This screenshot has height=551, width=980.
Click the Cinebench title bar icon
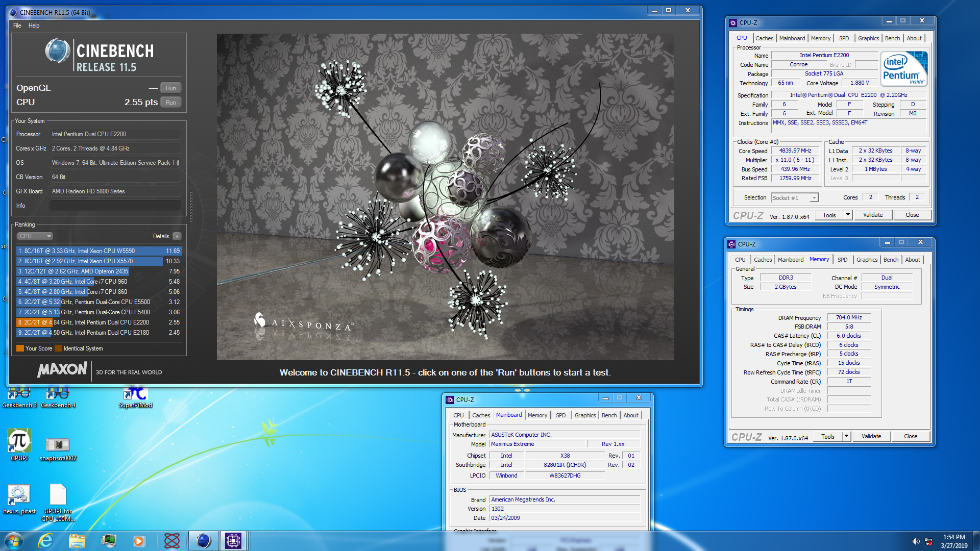coord(13,12)
